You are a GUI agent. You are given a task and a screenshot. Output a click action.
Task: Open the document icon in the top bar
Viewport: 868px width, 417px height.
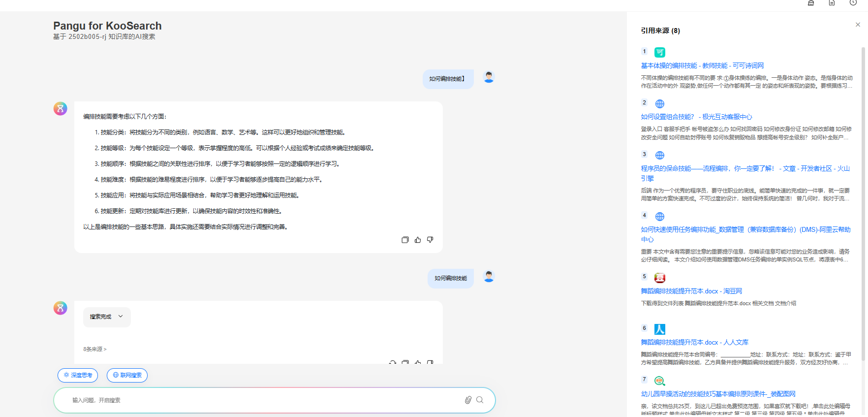832,3
